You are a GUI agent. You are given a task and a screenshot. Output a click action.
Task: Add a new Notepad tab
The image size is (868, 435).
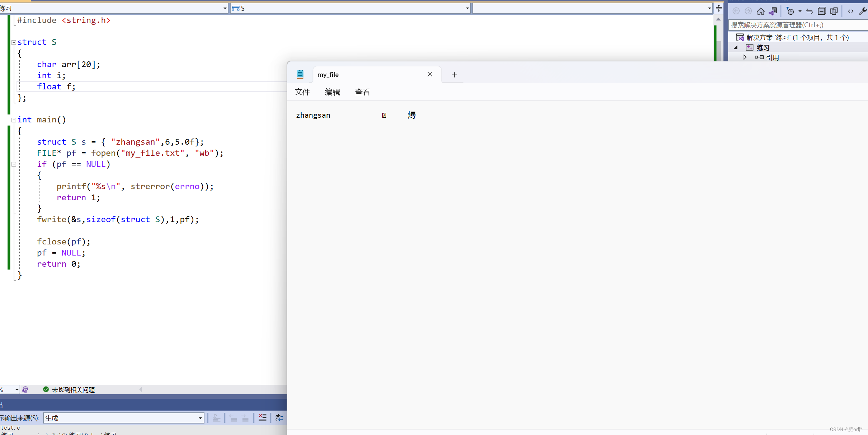(x=454, y=75)
